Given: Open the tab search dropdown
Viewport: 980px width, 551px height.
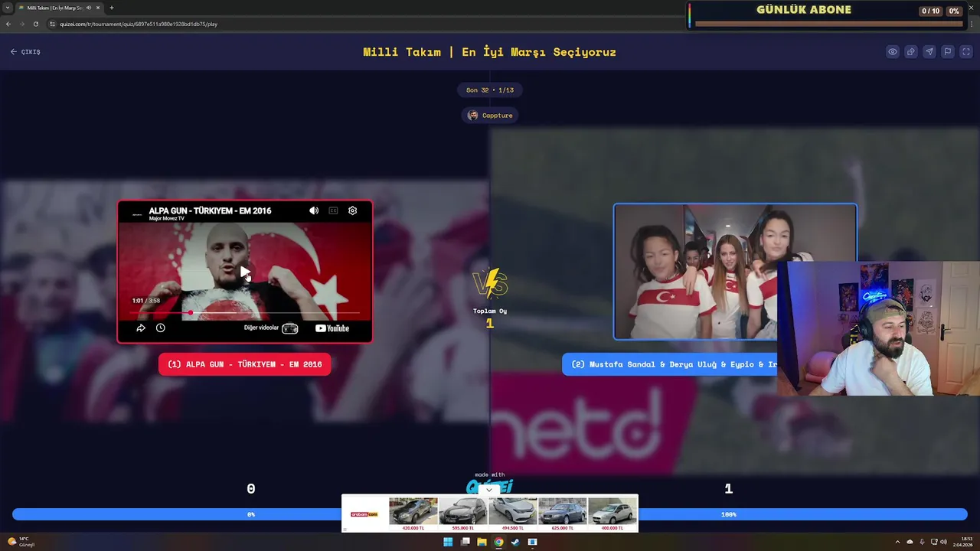Looking at the screenshot, I should point(8,8).
